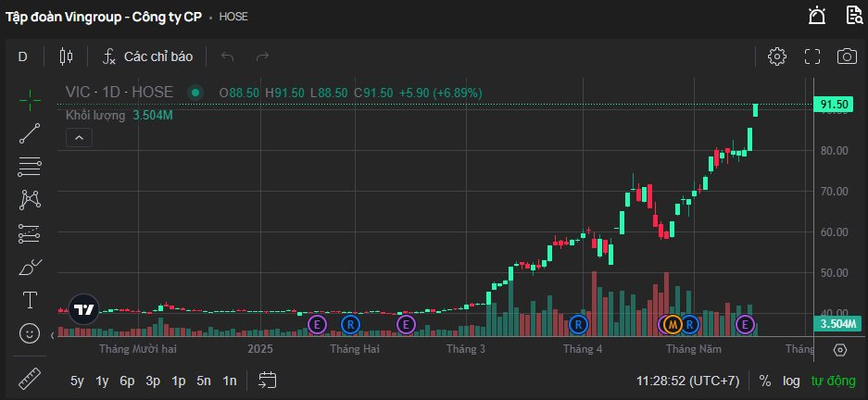868x400 pixels.
Task: Click the VIC · 1D · HOSE symbol legend
Action: (x=119, y=93)
